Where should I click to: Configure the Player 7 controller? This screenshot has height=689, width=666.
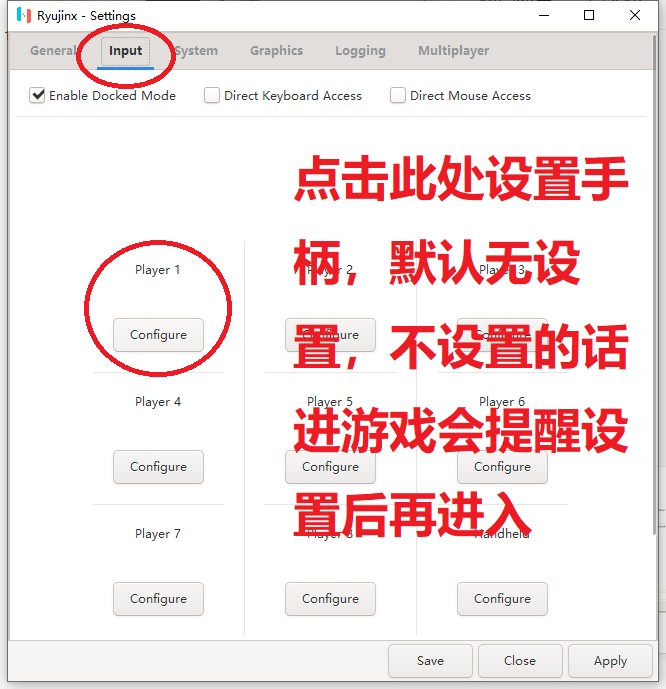[x=158, y=599]
